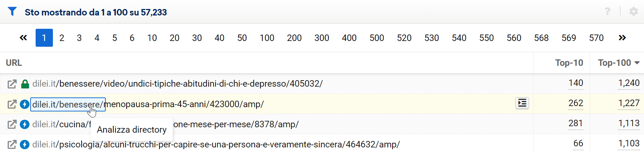Sort by Top-100 column dropdown arrow

[x=637, y=63]
